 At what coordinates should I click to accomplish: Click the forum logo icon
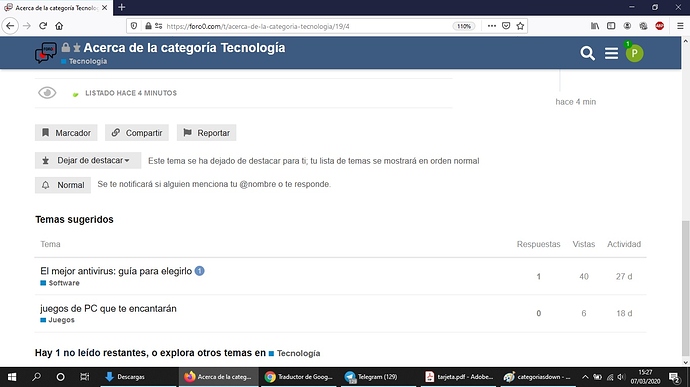click(45, 53)
